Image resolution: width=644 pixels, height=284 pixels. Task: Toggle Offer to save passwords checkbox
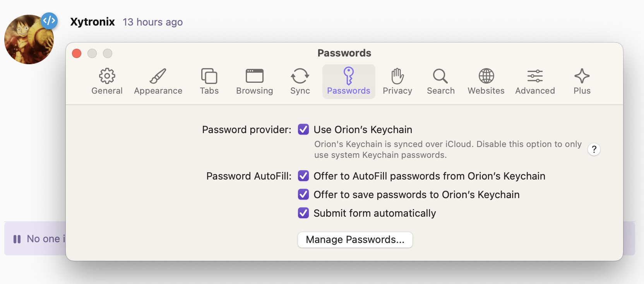[x=303, y=195]
